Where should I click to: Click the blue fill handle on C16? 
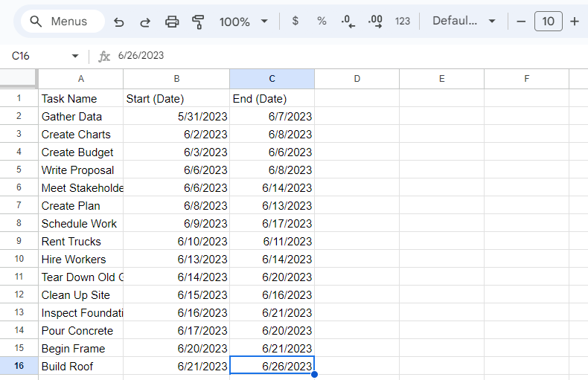[x=314, y=374]
